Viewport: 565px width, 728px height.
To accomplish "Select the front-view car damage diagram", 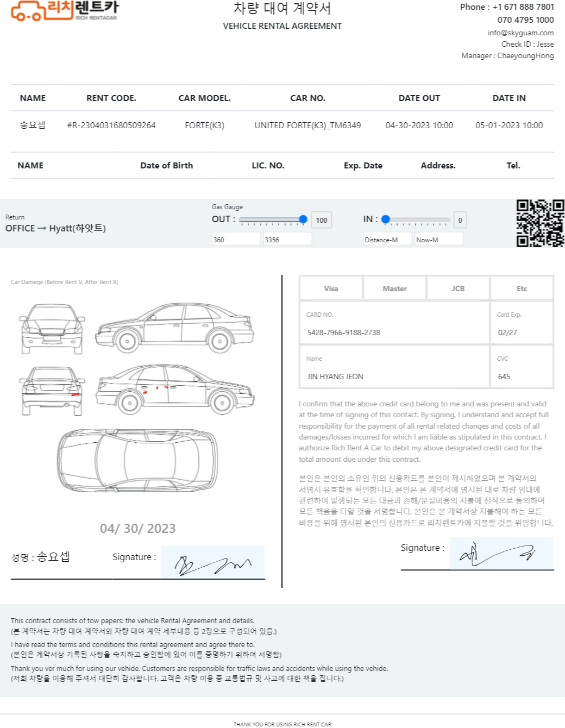I will point(52,329).
